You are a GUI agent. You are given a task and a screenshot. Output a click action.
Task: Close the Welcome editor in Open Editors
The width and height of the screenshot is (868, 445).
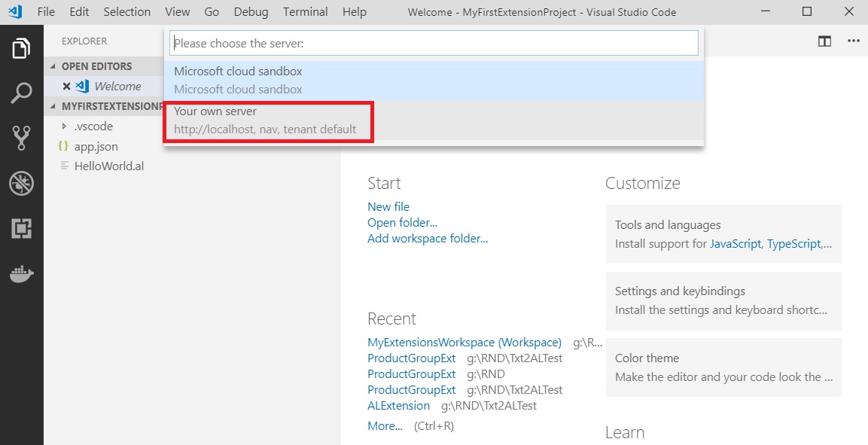66,87
